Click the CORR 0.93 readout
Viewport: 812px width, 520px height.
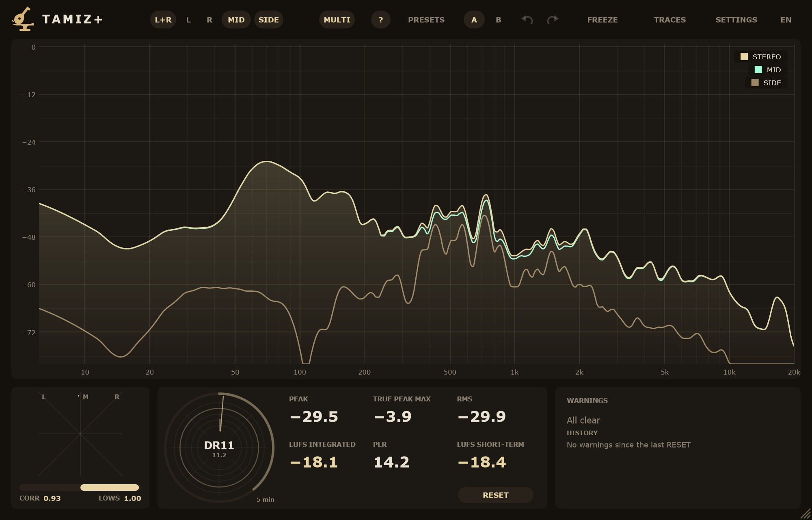[40, 498]
